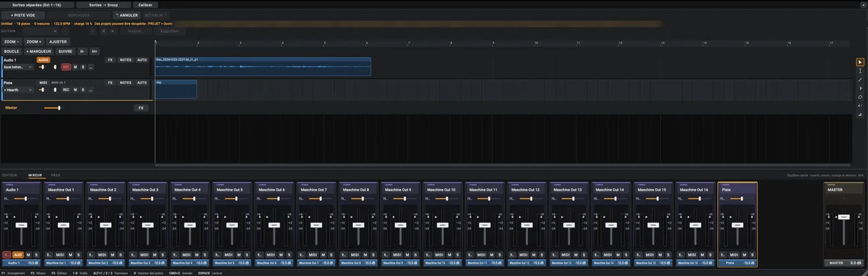Add a marker with + MARQUEUR

[39, 51]
